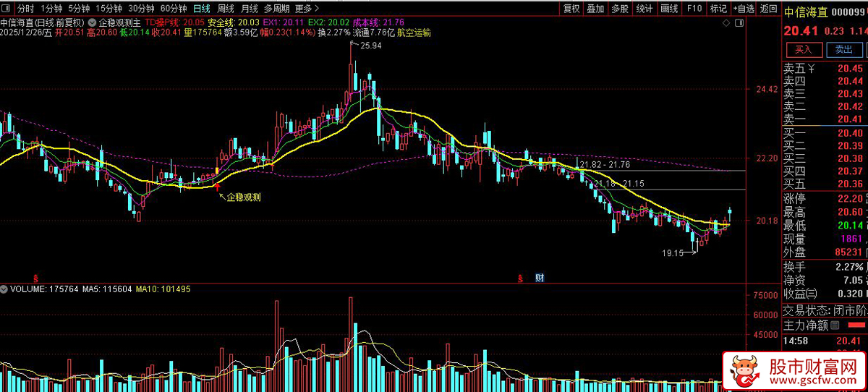Screen dimensions: 868x392
Task: Add stock via +自选 button
Action: click(743, 9)
